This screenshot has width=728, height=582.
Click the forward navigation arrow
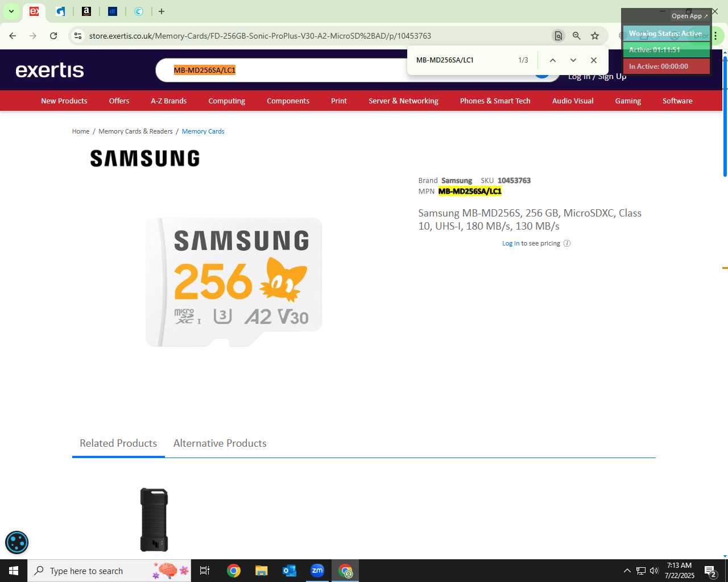pos(33,36)
